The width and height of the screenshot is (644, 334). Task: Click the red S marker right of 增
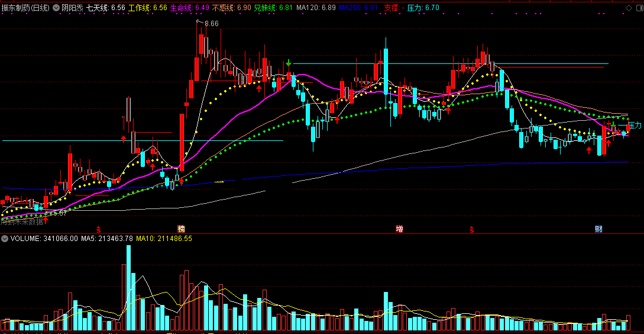point(473,229)
